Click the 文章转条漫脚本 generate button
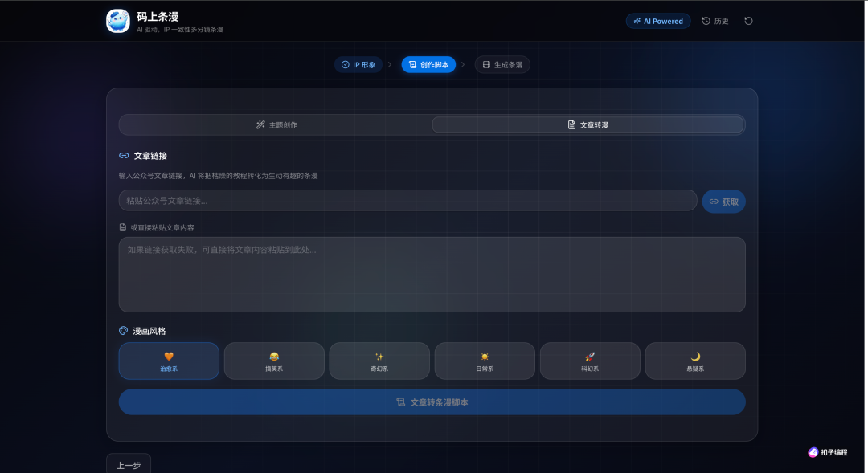 [x=432, y=402]
